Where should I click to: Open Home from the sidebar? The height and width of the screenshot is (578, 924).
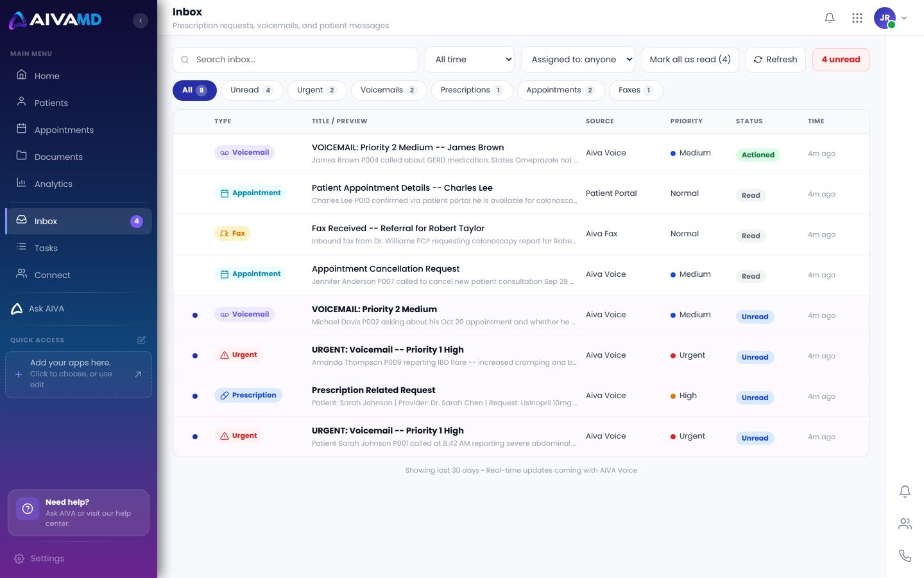click(78, 76)
